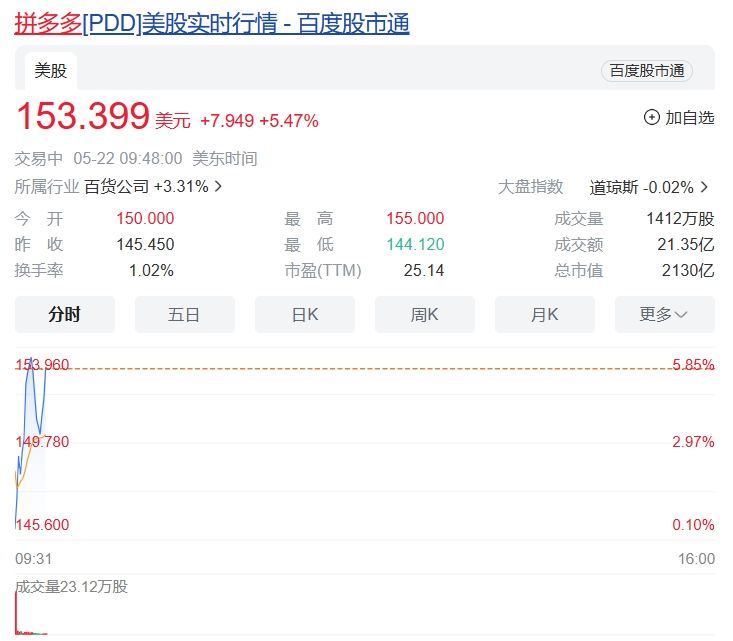Switch to the 周K chart tab
The height and width of the screenshot is (641, 733).
[425, 314]
